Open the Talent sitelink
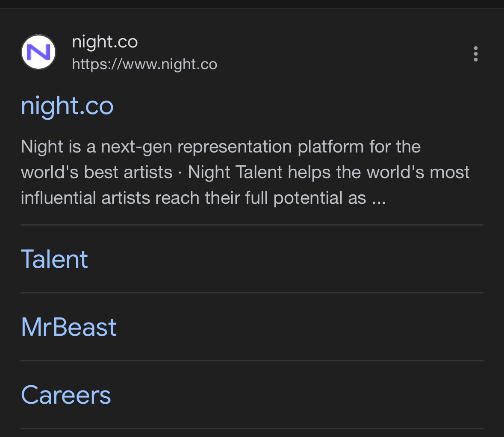The image size is (504, 437). pyautogui.click(x=54, y=259)
